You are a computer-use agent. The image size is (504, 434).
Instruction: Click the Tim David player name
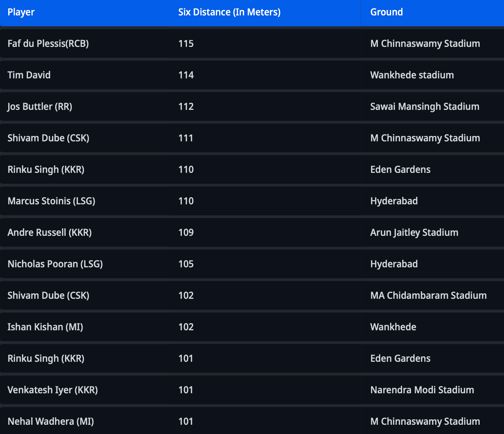click(x=29, y=75)
